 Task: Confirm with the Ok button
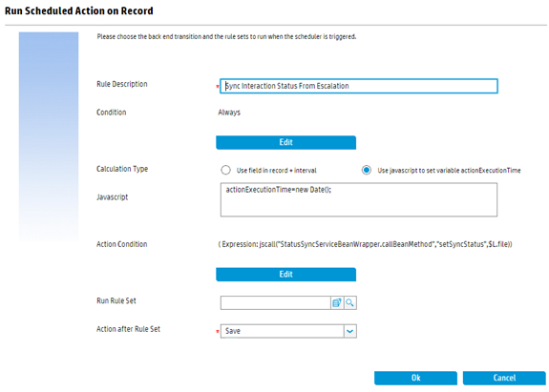coord(415,378)
